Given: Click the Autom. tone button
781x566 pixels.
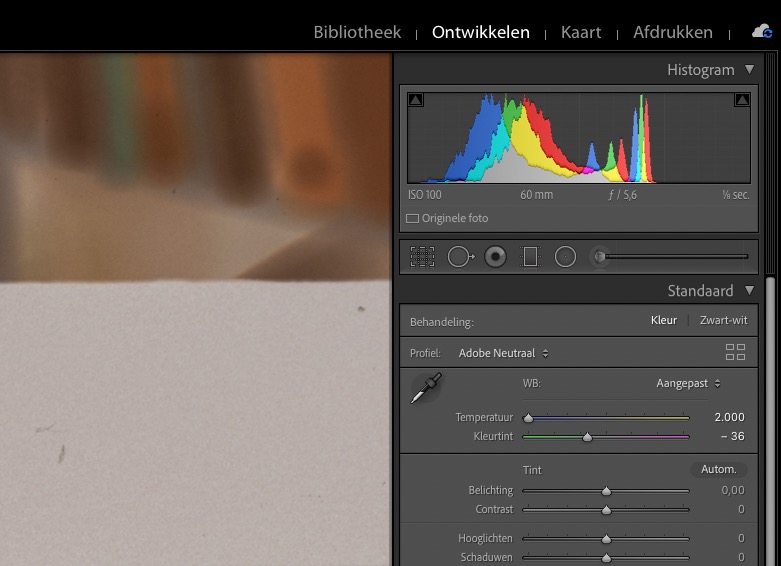Looking at the screenshot, I should click(718, 469).
